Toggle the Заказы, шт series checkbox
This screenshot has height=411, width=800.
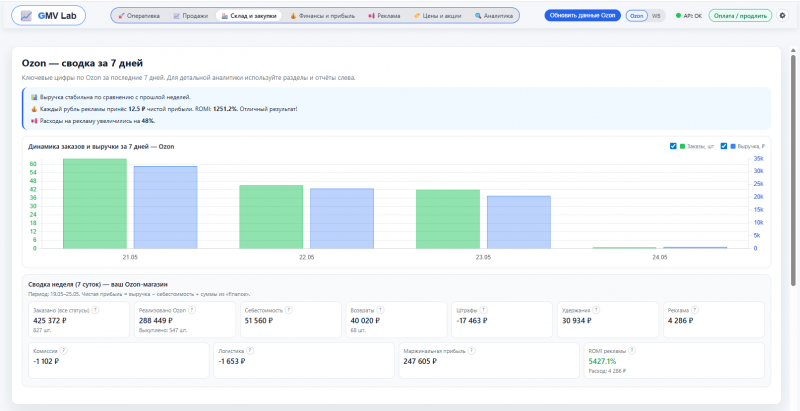[x=673, y=146]
